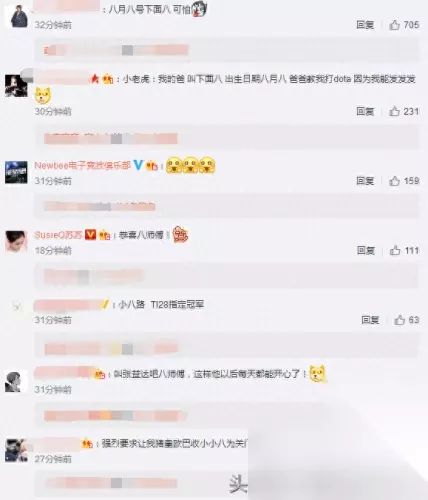Click avatar of the top commenter
The image size is (428, 500).
pyautogui.click(x=19, y=16)
